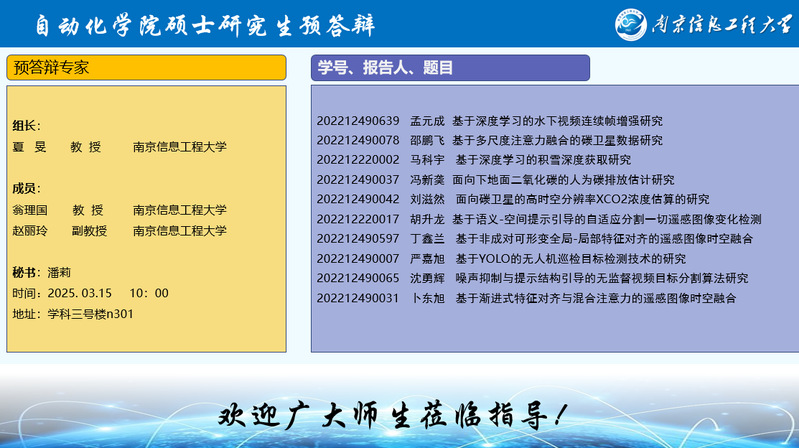
Task: Click the name 孟元成
Action: (427, 121)
